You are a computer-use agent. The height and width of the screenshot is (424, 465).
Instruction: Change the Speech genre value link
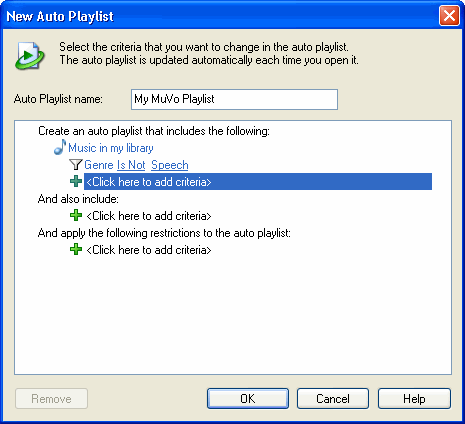170,165
